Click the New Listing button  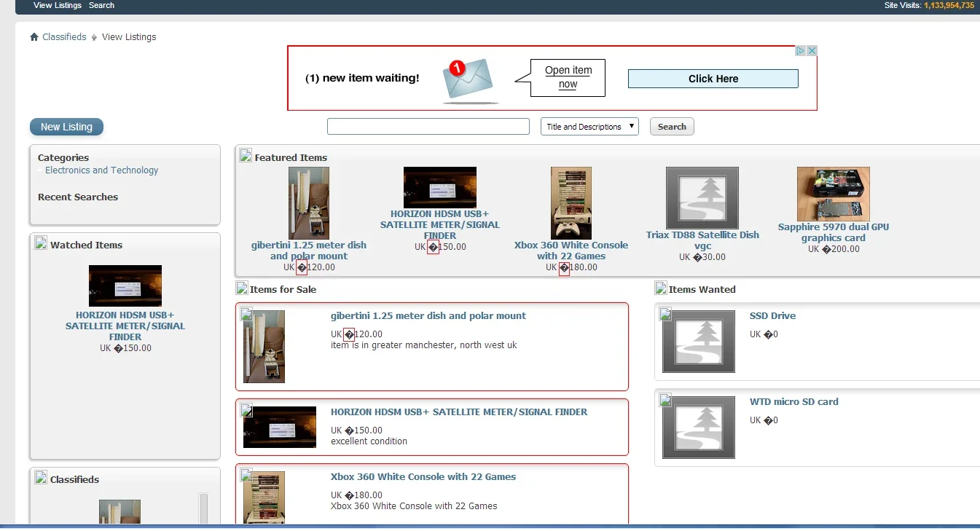[x=66, y=127]
